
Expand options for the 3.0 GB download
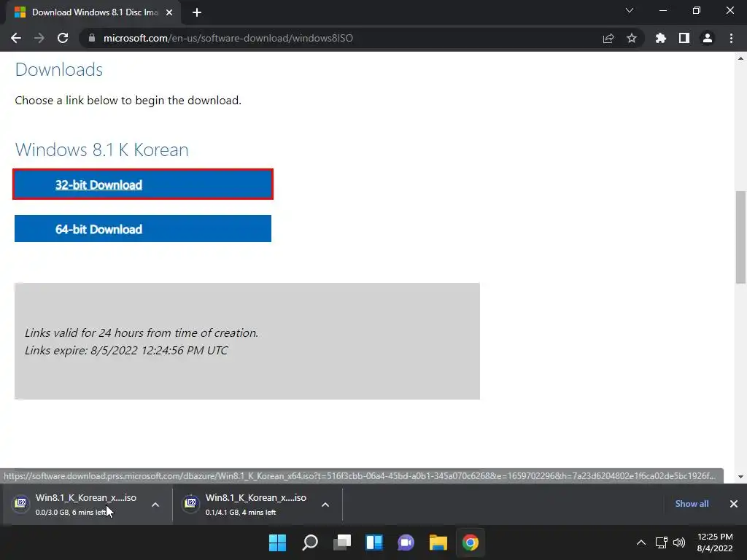point(155,505)
